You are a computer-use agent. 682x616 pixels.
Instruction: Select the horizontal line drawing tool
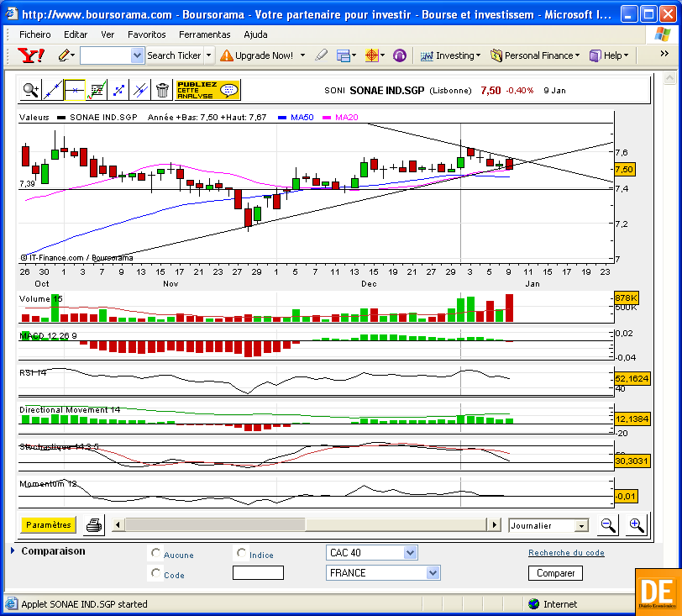click(75, 90)
